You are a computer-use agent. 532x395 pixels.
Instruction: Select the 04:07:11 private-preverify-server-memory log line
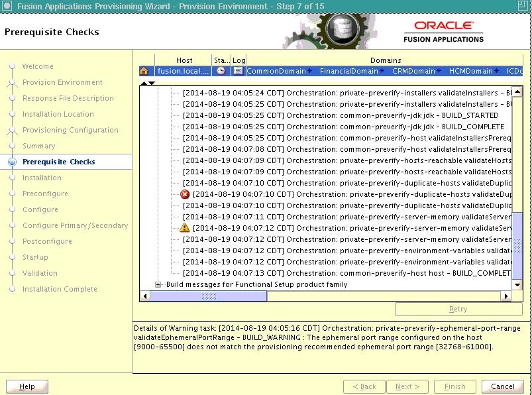(347, 217)
